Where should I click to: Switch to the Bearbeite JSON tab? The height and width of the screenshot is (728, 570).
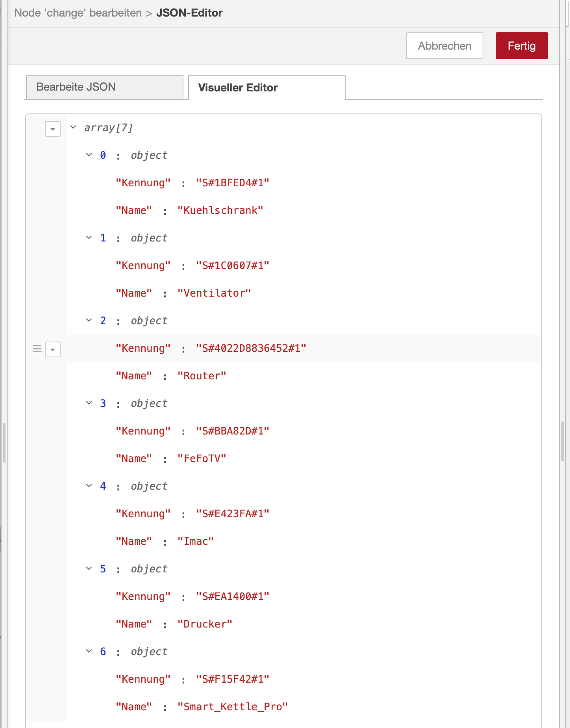pyautogui.click(x=104, y=87)
